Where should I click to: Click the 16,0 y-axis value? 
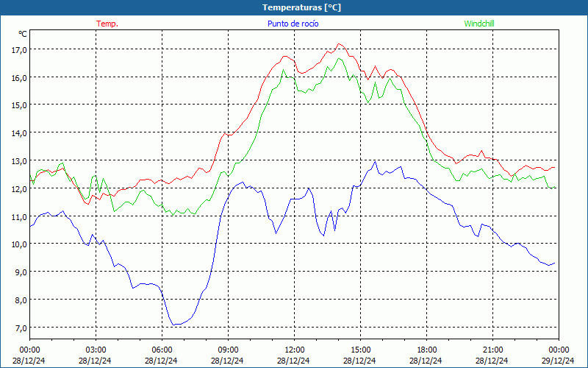(x=18, y=78)
